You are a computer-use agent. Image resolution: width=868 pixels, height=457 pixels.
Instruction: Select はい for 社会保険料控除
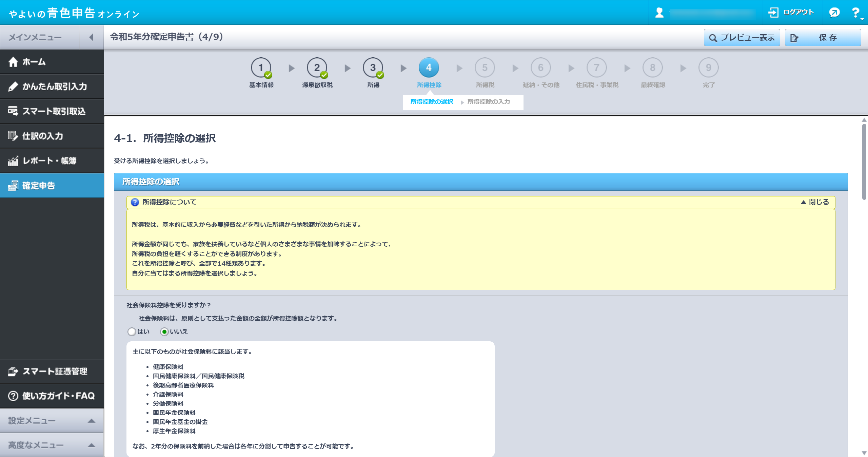click(x=132, y=331)
